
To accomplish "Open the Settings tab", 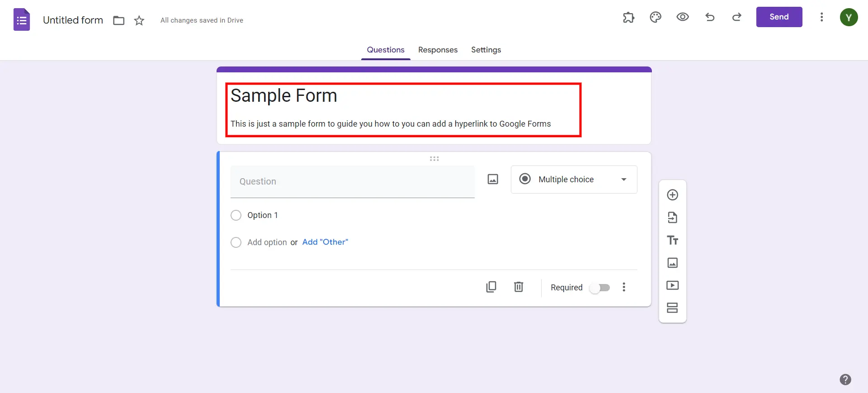I will point(486,50).
